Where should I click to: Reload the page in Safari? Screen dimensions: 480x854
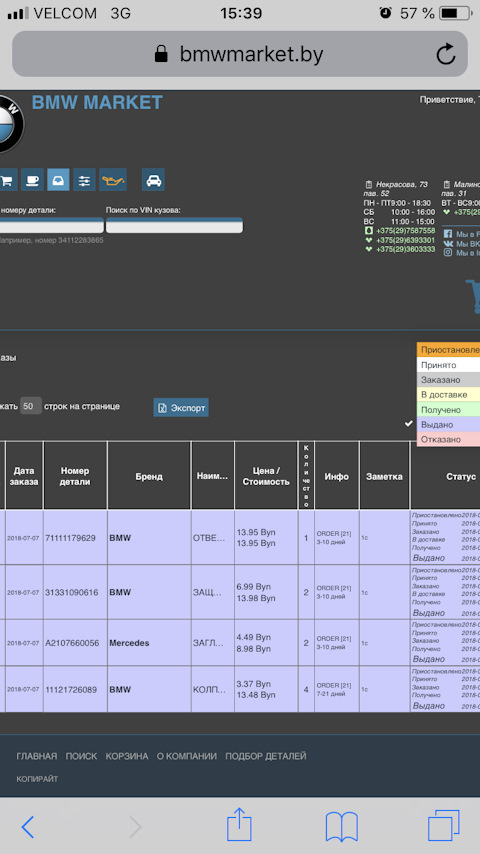(x=446, y=54)
